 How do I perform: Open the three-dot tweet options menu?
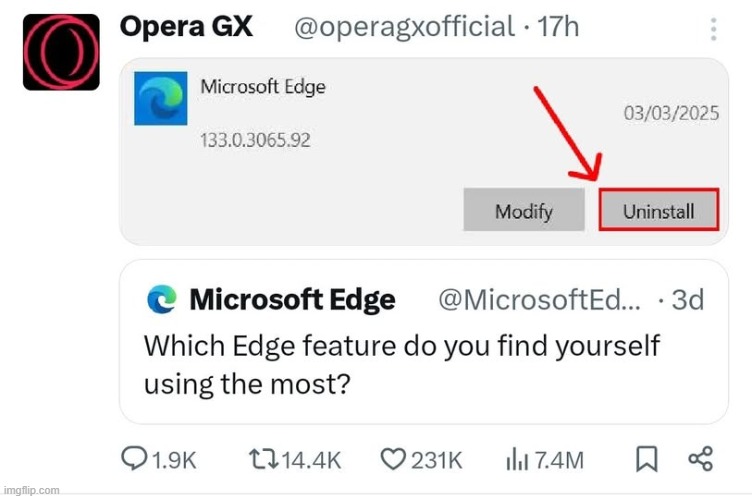click(x=713, y=29)
